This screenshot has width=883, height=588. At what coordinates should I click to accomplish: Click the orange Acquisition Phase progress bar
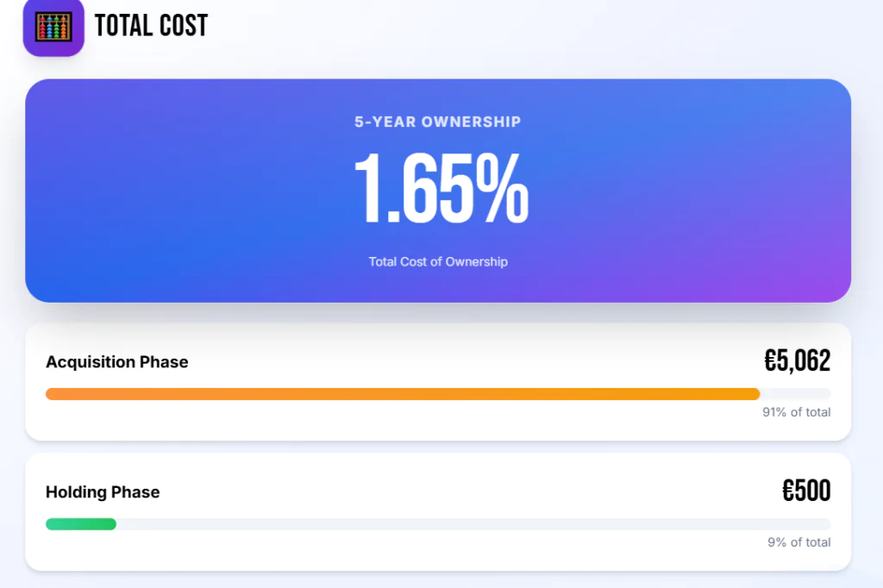coord(402,394)
